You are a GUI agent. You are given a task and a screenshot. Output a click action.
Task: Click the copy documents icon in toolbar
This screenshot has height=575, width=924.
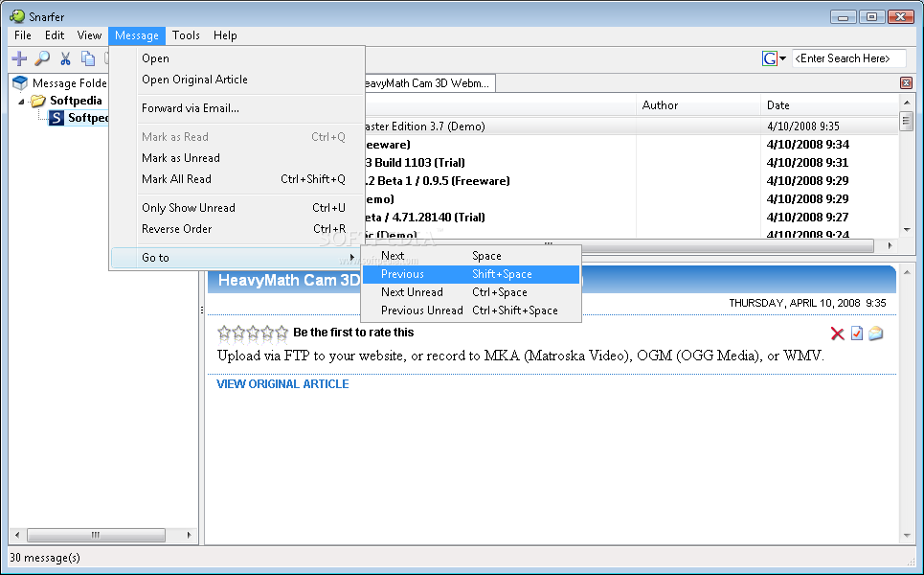tap(88, 58)
